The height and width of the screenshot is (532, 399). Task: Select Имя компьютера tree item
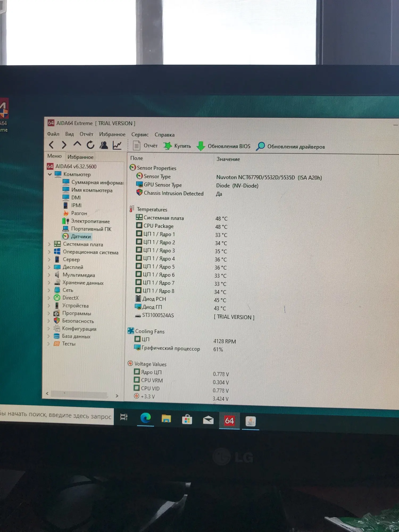click(88, 190)
